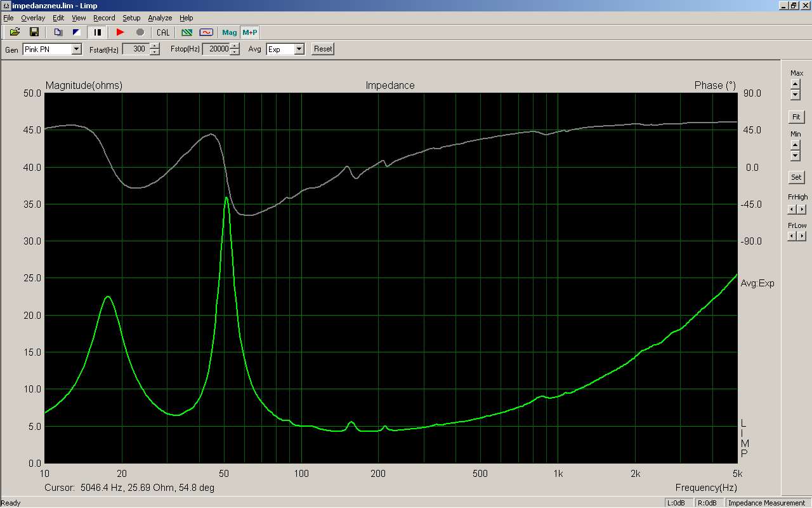This screenshot has height=508, width=812.
Task: Click the open file folder icon
Action: point(15,32)
